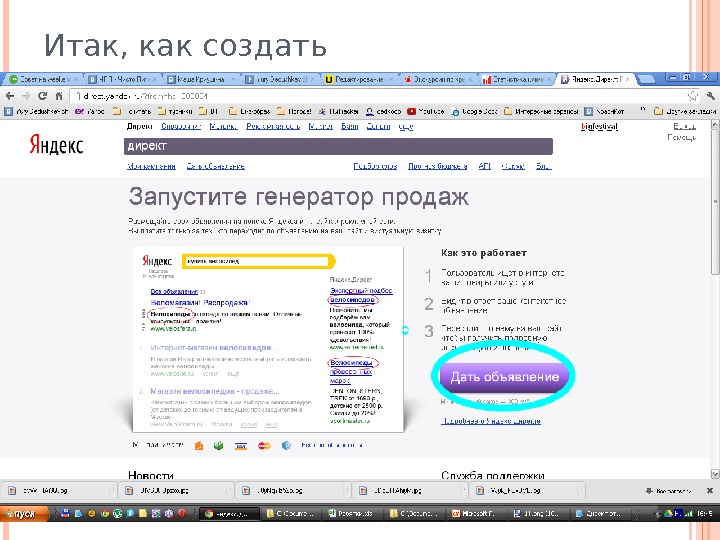Open the all payment methods link after the icons

332,445
